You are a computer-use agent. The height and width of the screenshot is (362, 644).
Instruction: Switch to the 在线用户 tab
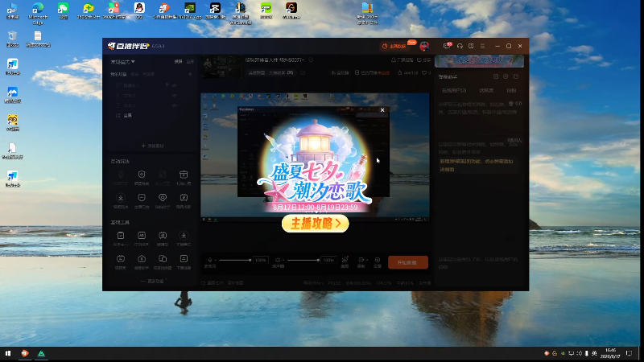pyautogui.click(x=454, y=90)
